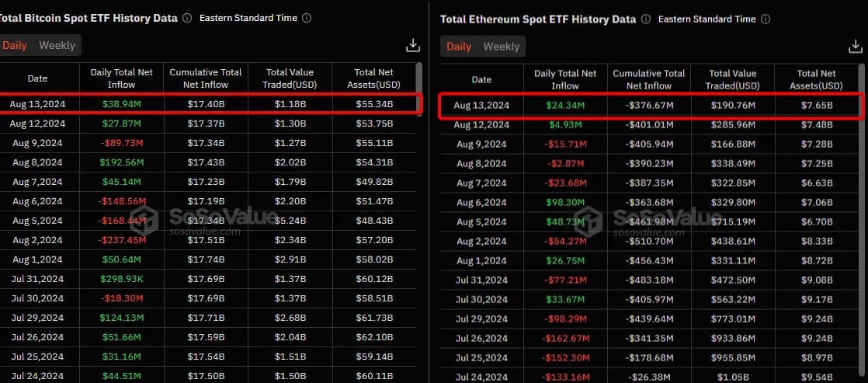Select Bitcoin outflow value -$89.73M
Viewport: 868px width, 383px height.
[121, 143]
